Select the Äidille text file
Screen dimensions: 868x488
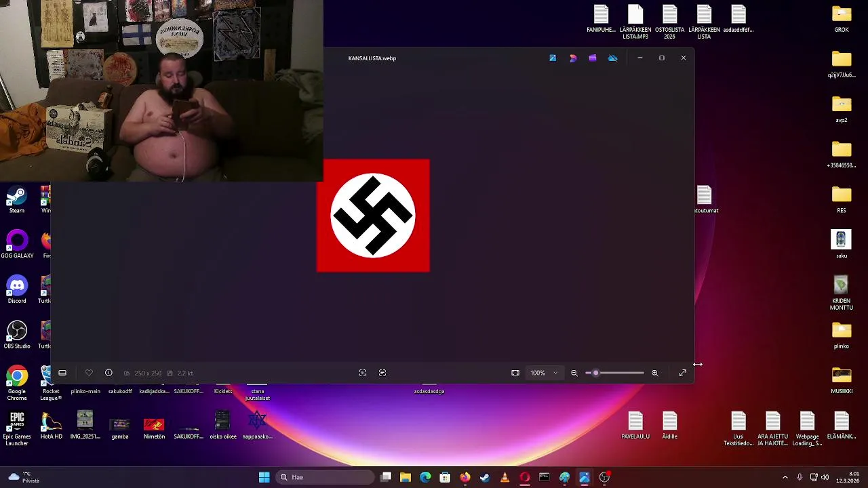669,426
